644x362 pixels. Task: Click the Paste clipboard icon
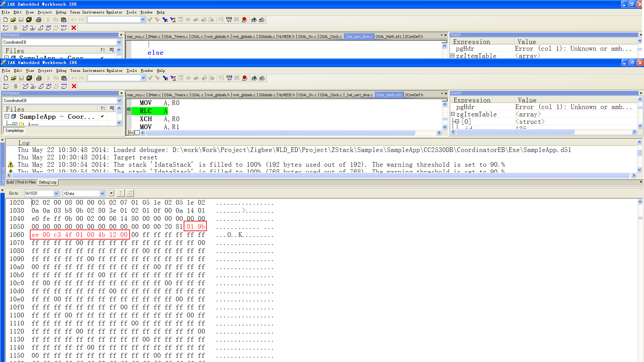[x=64, y=78]
